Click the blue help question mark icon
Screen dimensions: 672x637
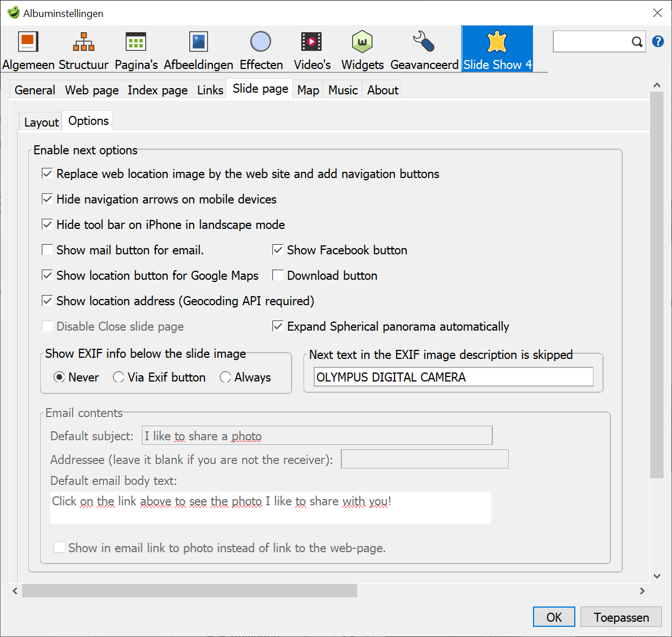[x=658, y=41]
